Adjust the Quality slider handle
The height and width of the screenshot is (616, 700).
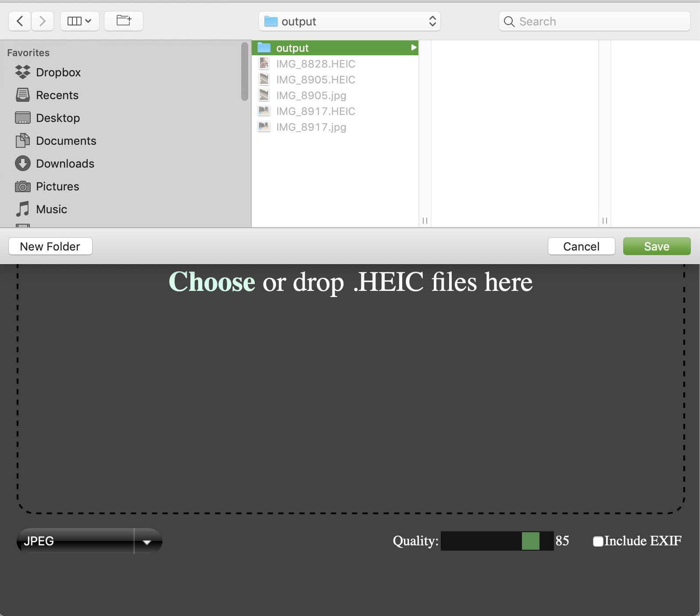tap(531, 541)
